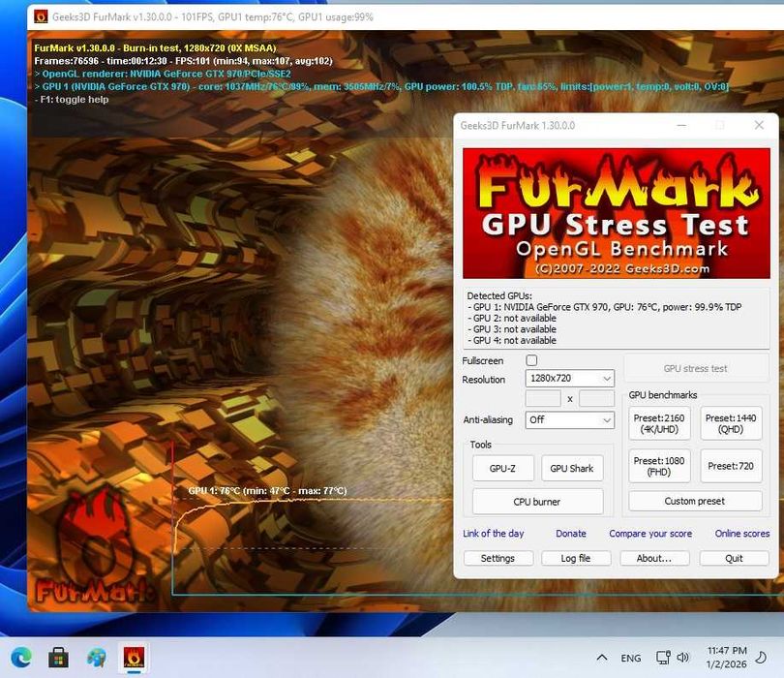Click 'F1: toggle help' overlay text

[72, 99]
